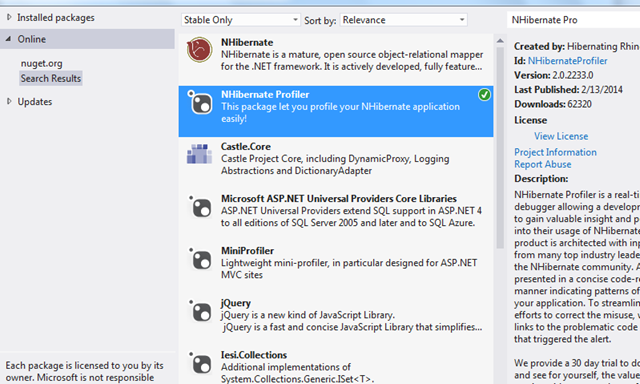This screenshot has height=384, width=640.
Task: Click the package list scrollbar thumb
Action: click(500, 148)
